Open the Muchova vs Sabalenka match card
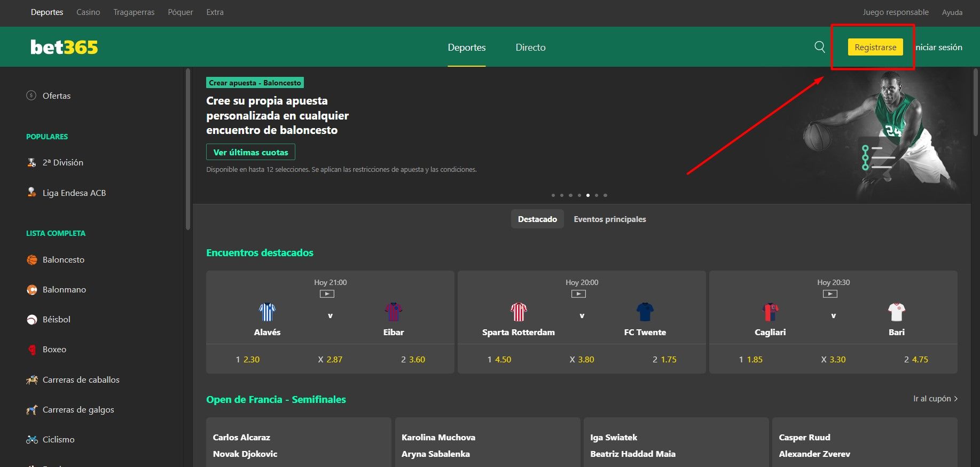Viewport: 980px width, 467px height. tap(488, 442)
